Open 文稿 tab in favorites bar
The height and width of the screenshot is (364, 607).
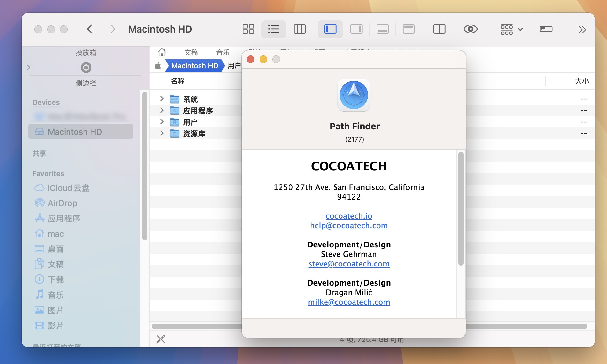pyautogui.click(x=191, y=52)
